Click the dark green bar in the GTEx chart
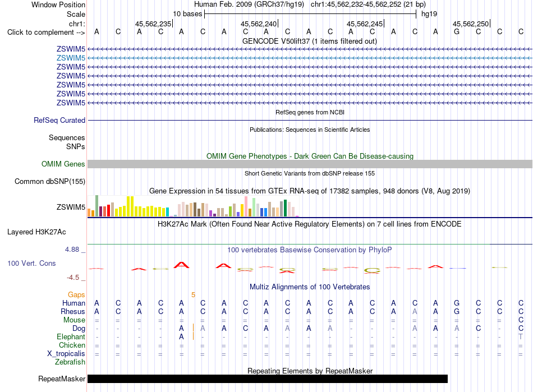Image resolution: width=533 pixels, height=392 pixels. coord(285,208)
